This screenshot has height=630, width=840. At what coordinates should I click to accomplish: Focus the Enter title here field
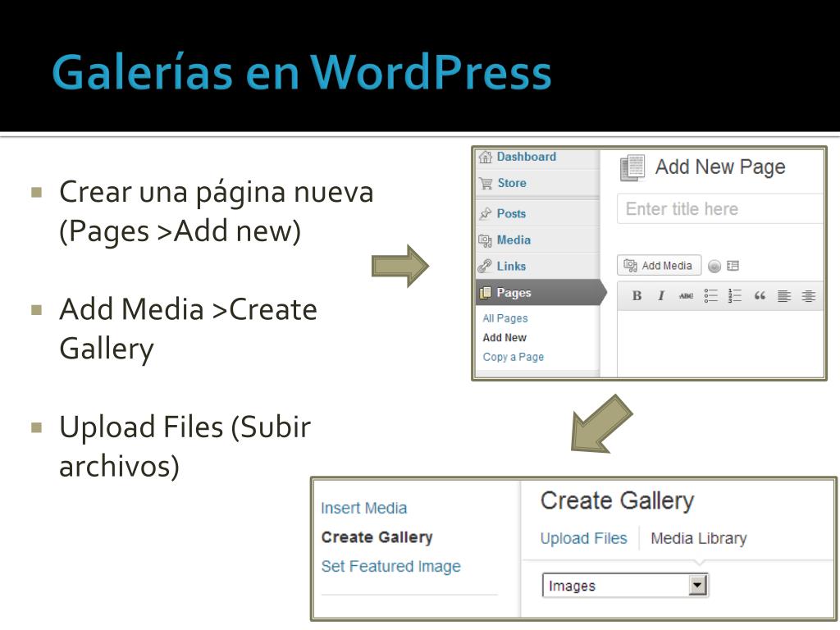click(x=720, y=209)
